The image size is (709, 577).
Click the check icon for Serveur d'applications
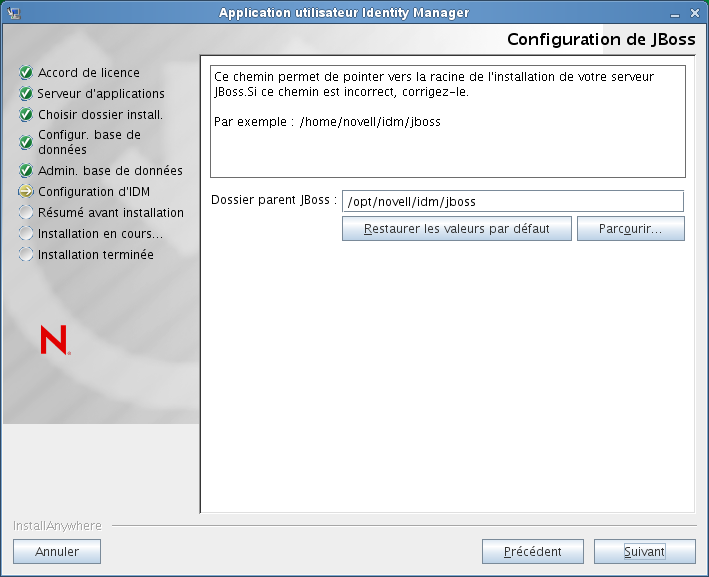click(x=26, y=94)
